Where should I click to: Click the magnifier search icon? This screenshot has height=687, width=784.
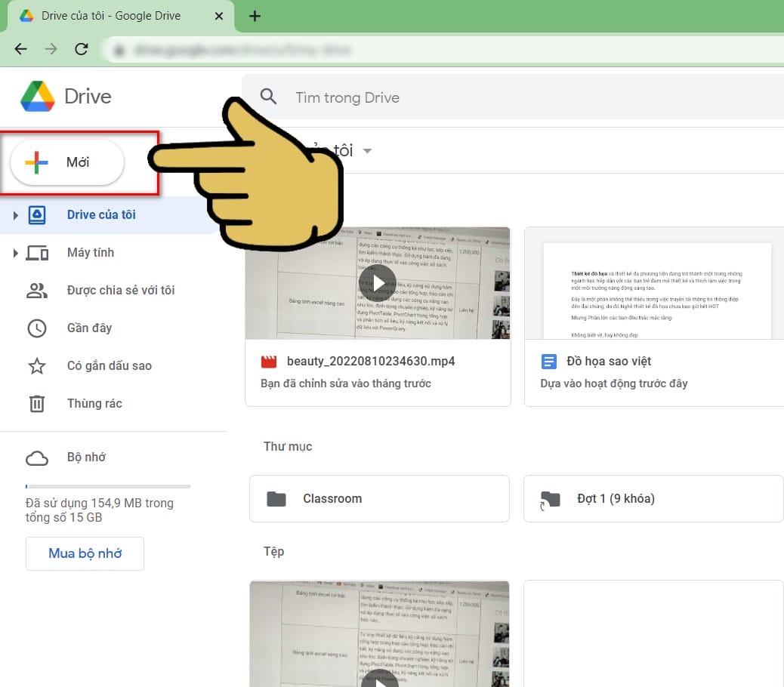(268, 97)
